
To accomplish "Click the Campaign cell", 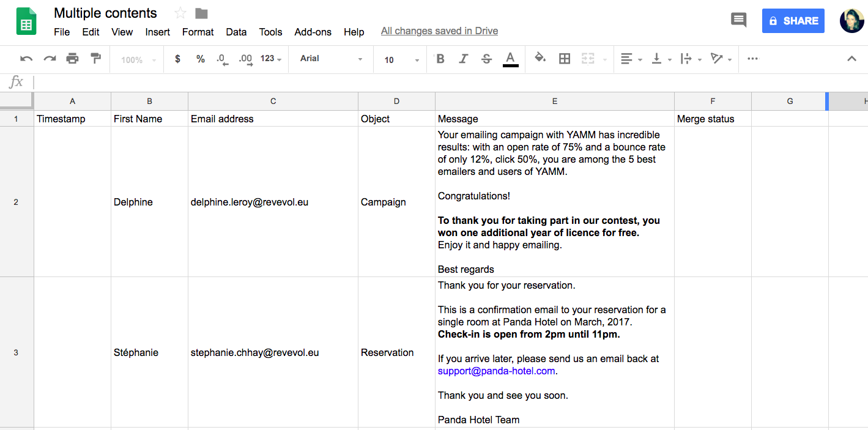I will click(396, 202).
